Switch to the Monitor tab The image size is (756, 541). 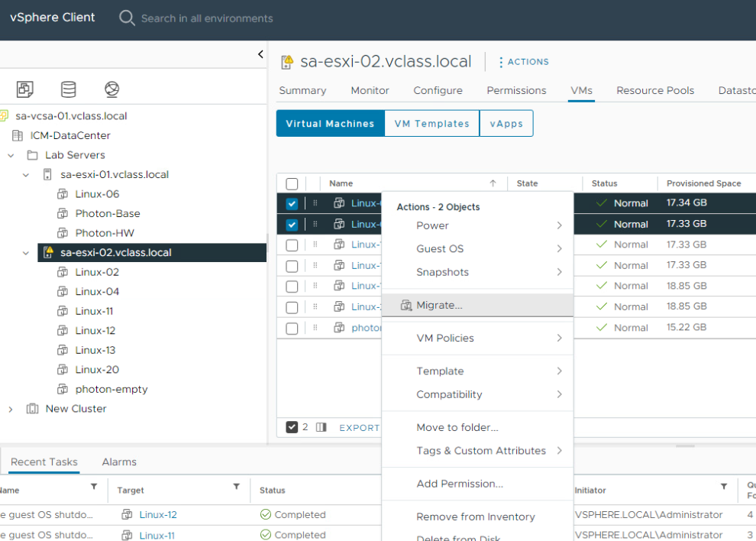tap(370, 90)
